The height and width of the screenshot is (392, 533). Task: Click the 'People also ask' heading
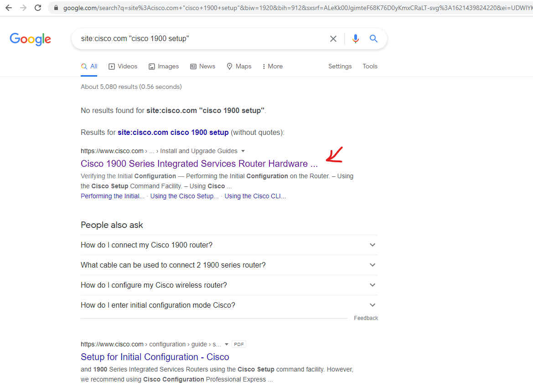point(112,225)
